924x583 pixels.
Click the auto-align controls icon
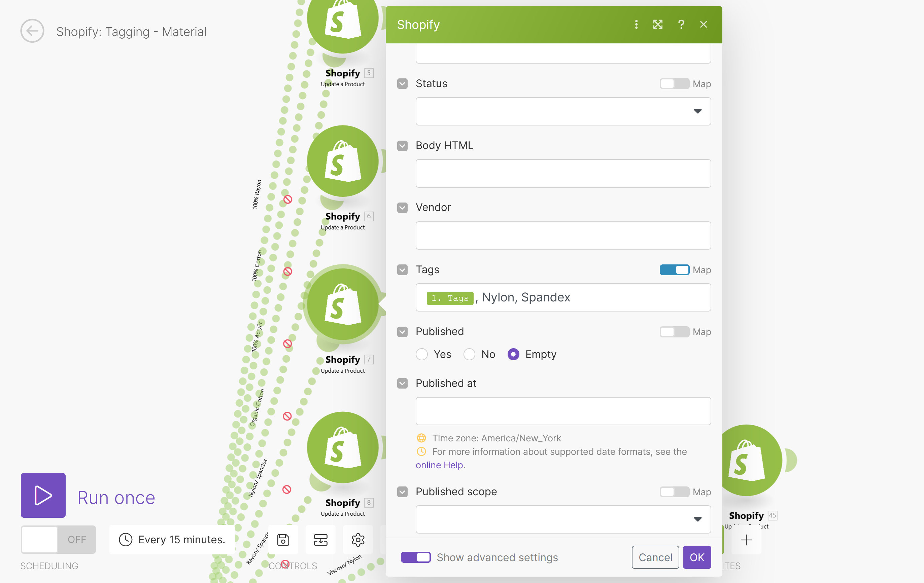point(321,540)
